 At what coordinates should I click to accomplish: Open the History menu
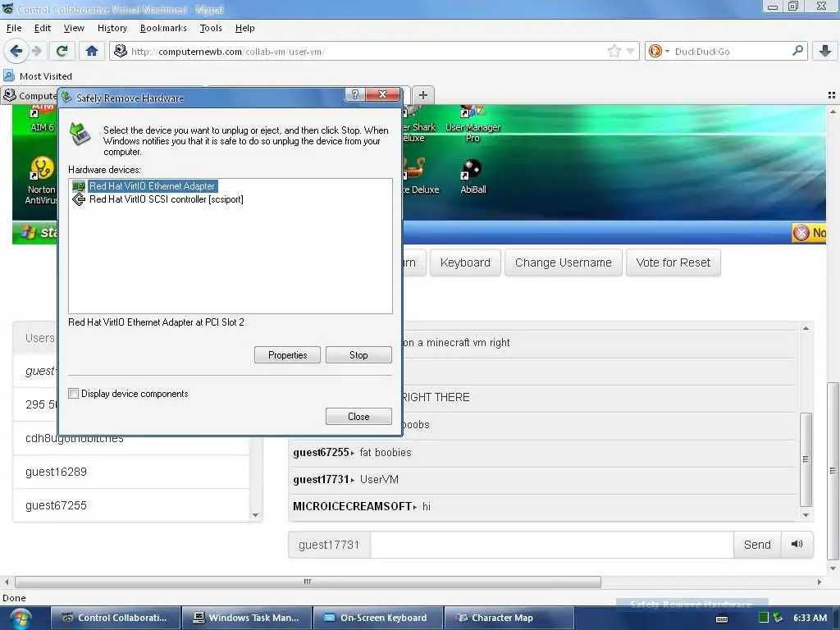point(112,28)
